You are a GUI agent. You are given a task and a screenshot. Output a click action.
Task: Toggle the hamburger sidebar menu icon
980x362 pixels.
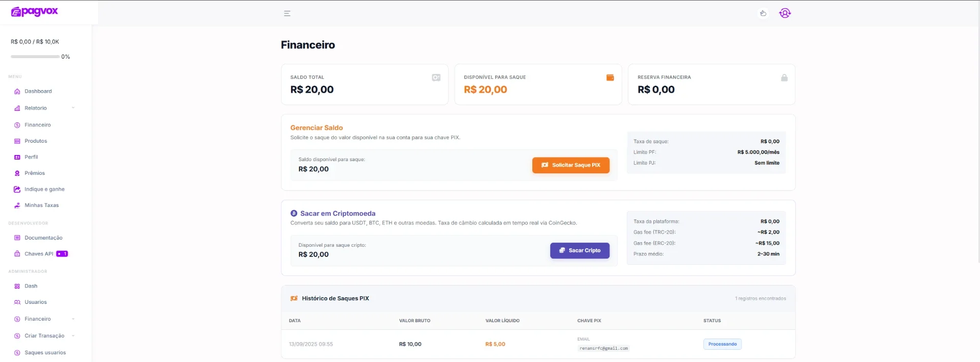pos(287,14)
